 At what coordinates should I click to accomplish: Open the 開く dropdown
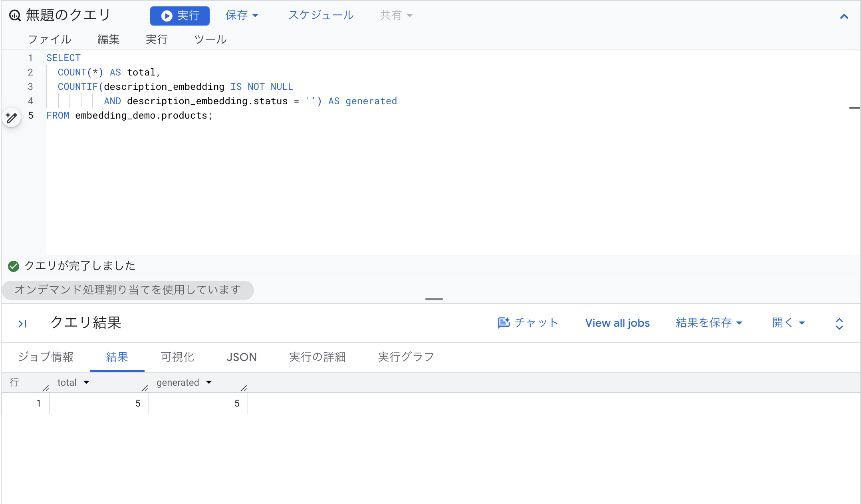(x=789, y=323)
